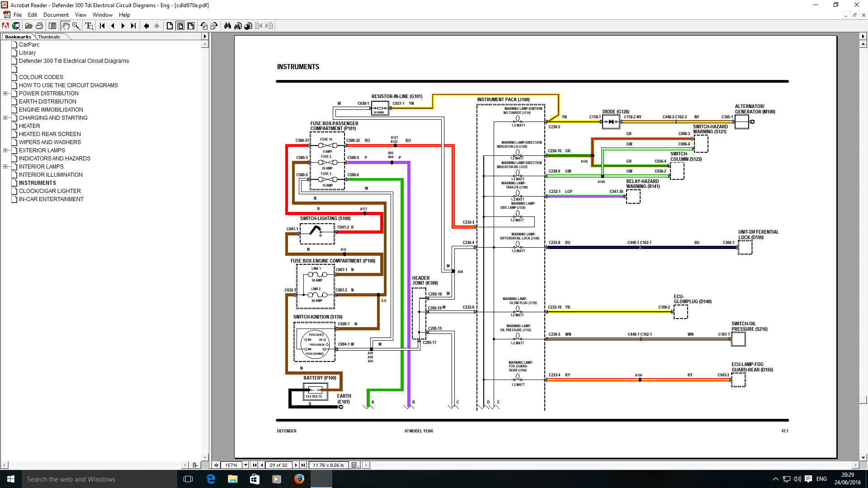This screenshot has width=868, height=488.
Task: Open the INDICATORS AND HAZARDS bookmark
Action: pos(54,159)
